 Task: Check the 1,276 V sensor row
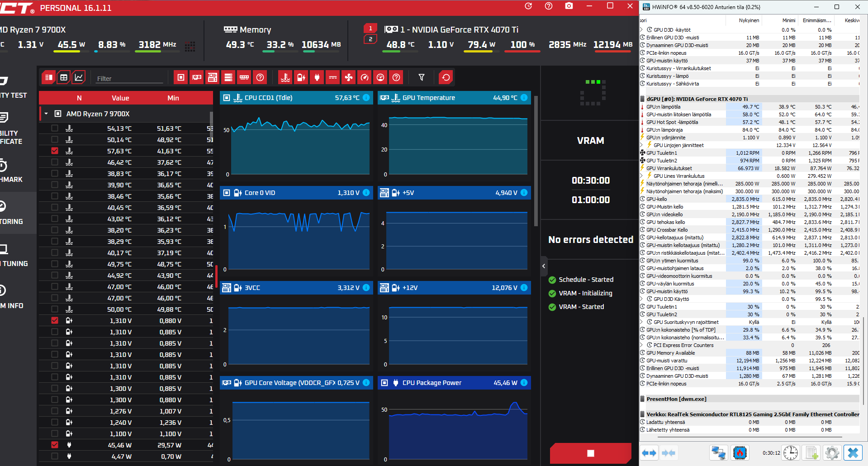pyautogui.click(x=55, y=411)
